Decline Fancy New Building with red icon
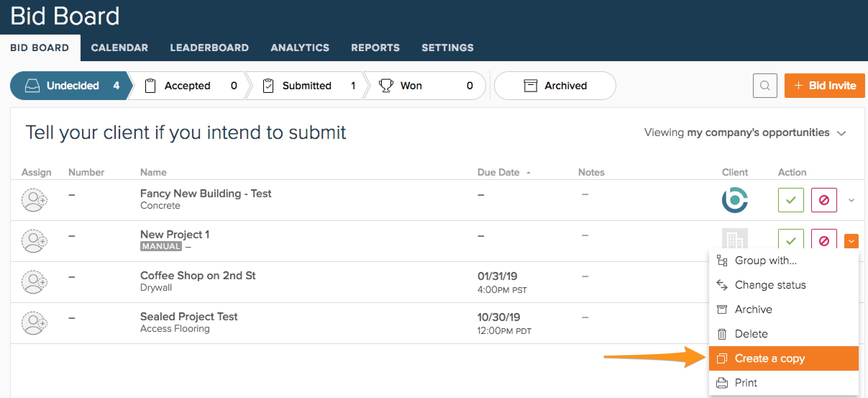Screen dimensions: 868x398 tap(824, 200)
